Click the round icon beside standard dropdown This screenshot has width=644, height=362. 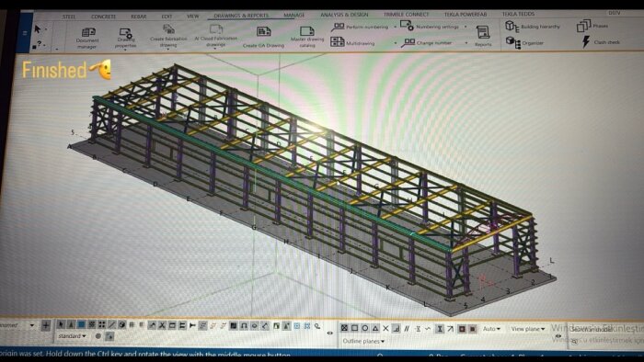[98, 335]
